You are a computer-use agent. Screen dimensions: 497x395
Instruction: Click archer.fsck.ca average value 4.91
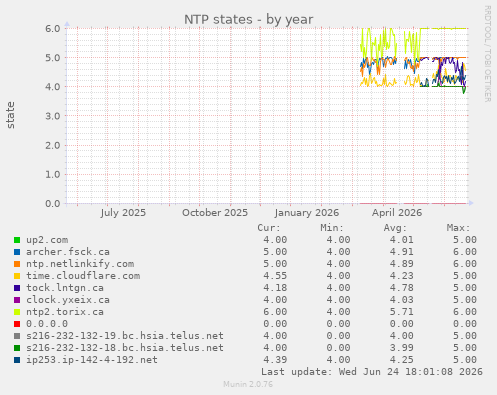tap(402, 252)
